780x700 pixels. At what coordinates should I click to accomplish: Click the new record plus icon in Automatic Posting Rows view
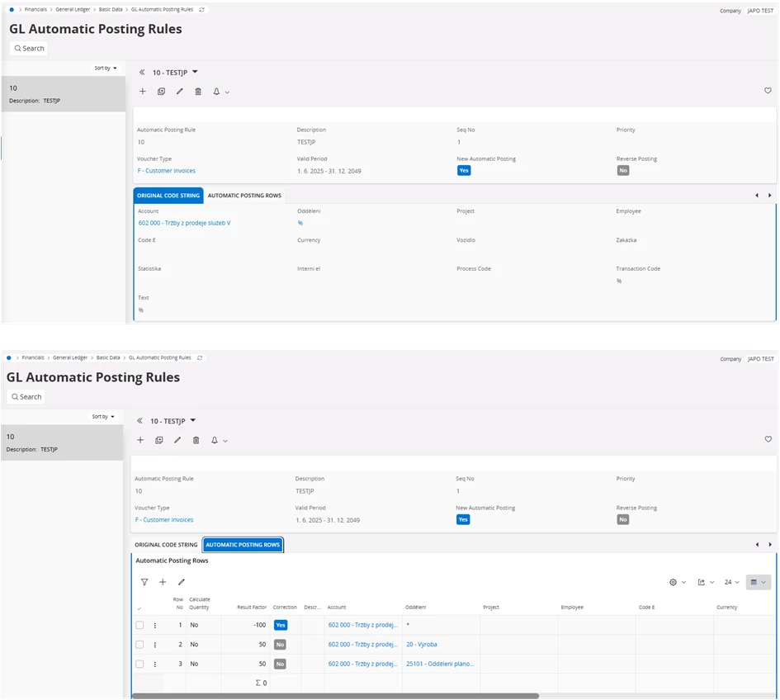click(x=140, y=440)
